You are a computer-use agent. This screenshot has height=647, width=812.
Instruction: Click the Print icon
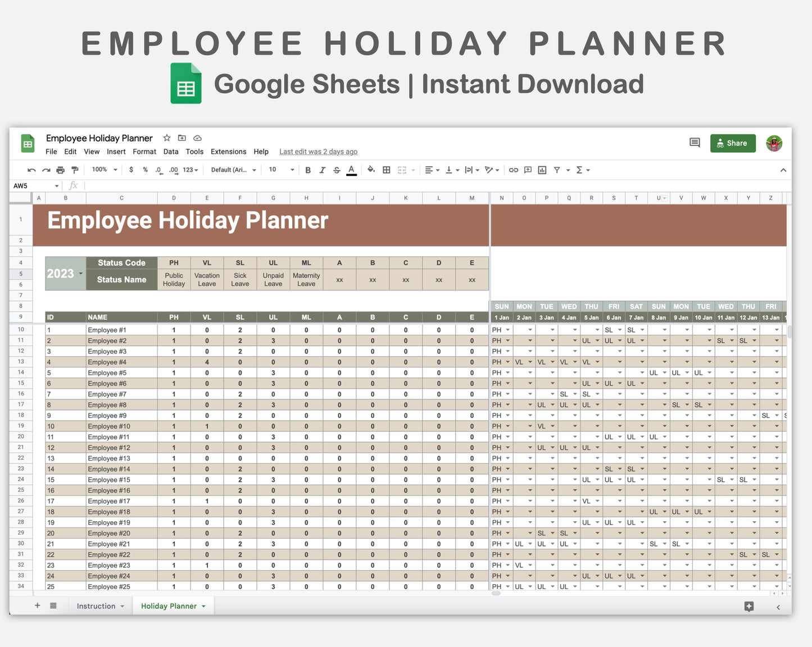pos(60,170)
